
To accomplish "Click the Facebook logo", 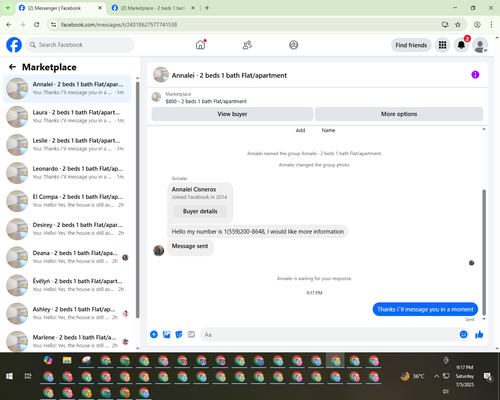I will click(14, 45).
